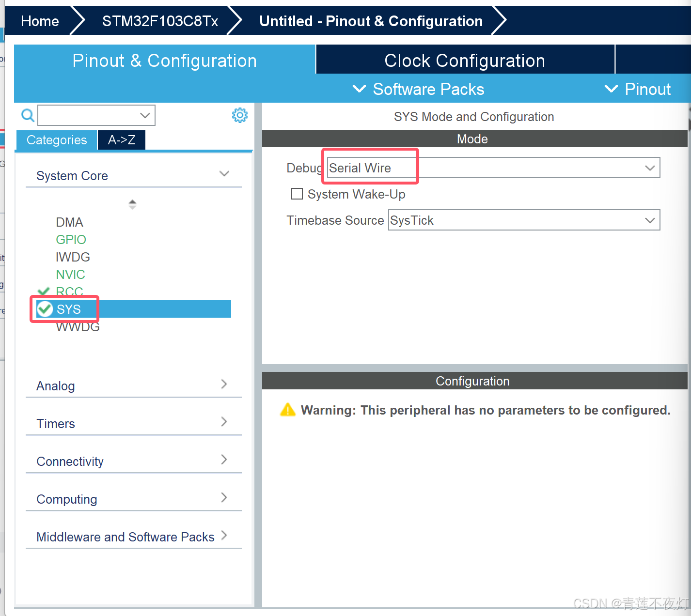
Task: Click the green check icon beside SYS
Action: click(45, 309)
